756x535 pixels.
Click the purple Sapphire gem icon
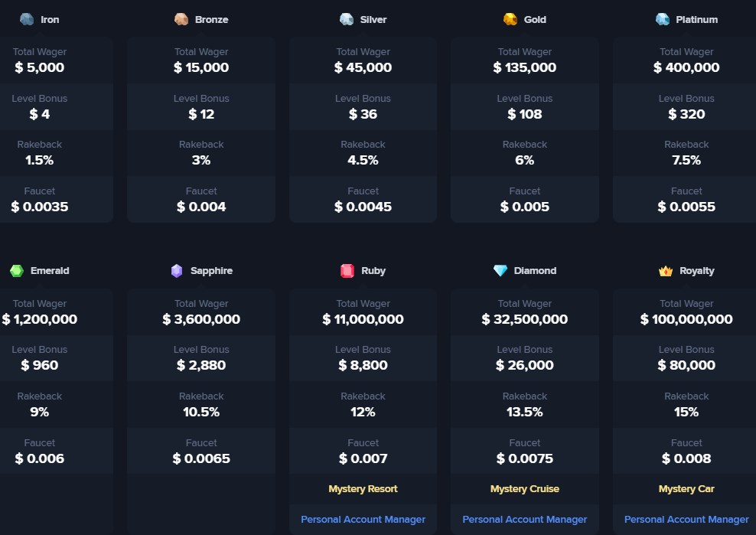[177, 271]
